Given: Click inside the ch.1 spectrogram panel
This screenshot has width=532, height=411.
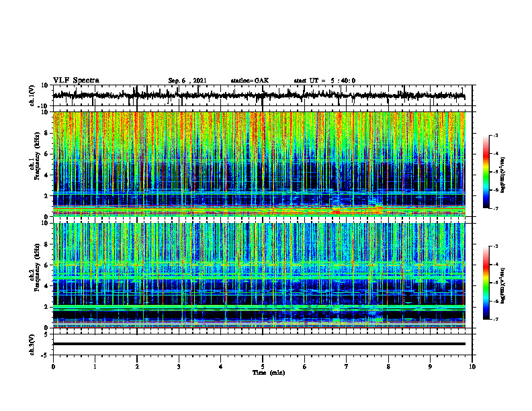Looking at the screenshot, I should pyautogui.click(x=259, y=164).
